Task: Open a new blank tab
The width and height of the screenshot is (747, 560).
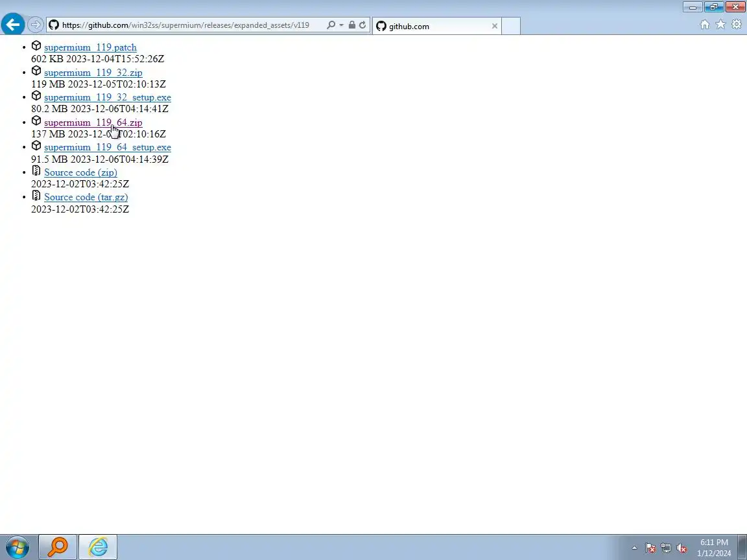Action: pyautogui.click(x=511, y=26)
